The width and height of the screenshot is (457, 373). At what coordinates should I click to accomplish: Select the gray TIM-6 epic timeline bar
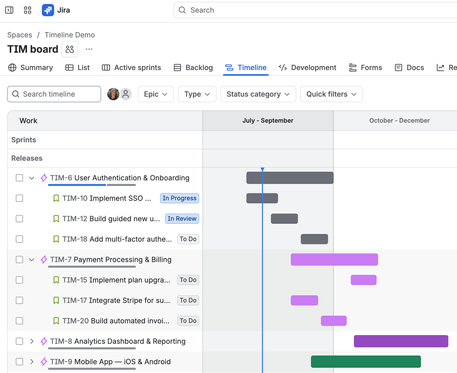point(290,178)
